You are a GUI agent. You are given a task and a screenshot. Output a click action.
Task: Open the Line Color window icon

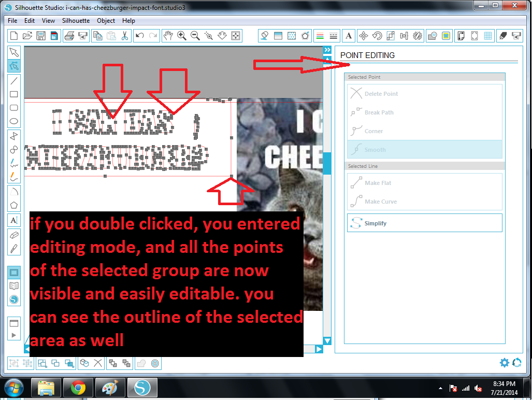(x=320, y=36)
